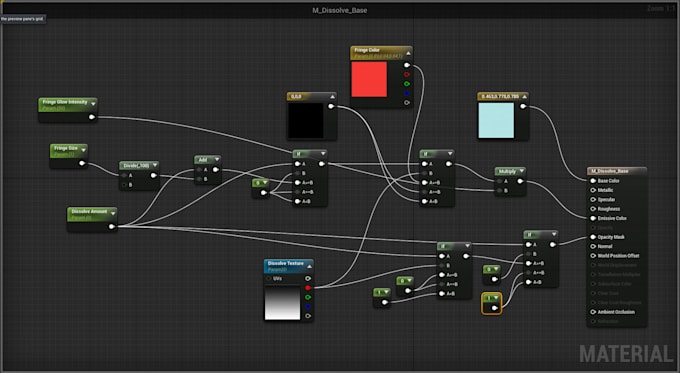Expand the Fringe Glow Intensity node arrow
This screenshot has width=680, height=373.
click(x=93, y=104)
